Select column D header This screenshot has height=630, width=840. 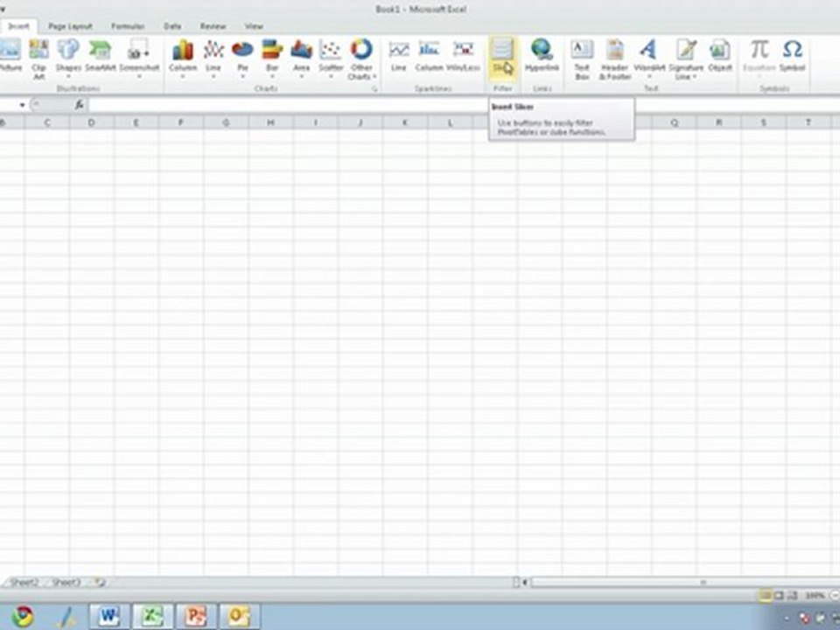[x=92, y=122]
